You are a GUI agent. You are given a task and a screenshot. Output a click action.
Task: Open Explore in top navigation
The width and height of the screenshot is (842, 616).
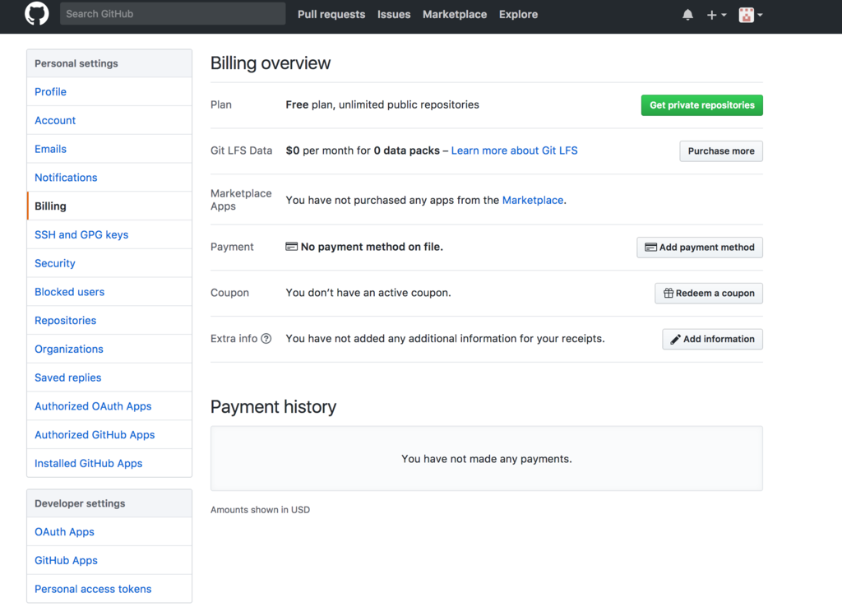pyautogui.click(x=518, y=15)
